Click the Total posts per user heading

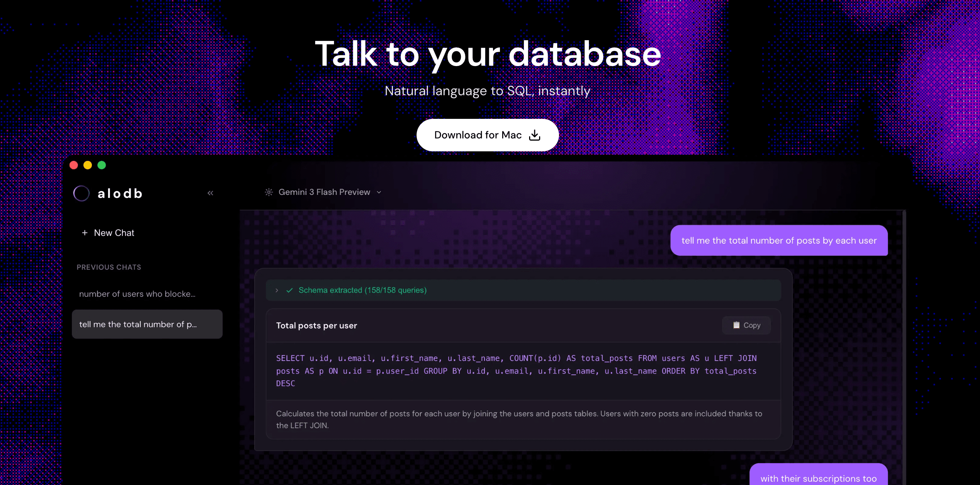click(x=317, y=326)
